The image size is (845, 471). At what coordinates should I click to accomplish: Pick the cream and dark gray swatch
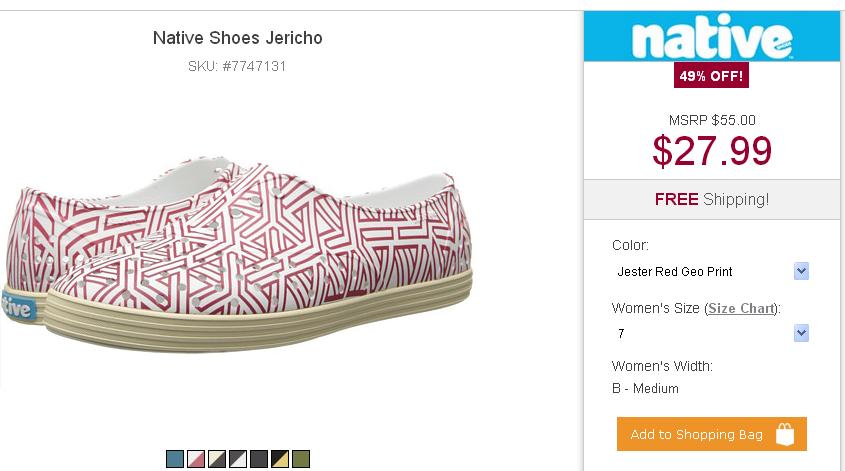(217, 459)
